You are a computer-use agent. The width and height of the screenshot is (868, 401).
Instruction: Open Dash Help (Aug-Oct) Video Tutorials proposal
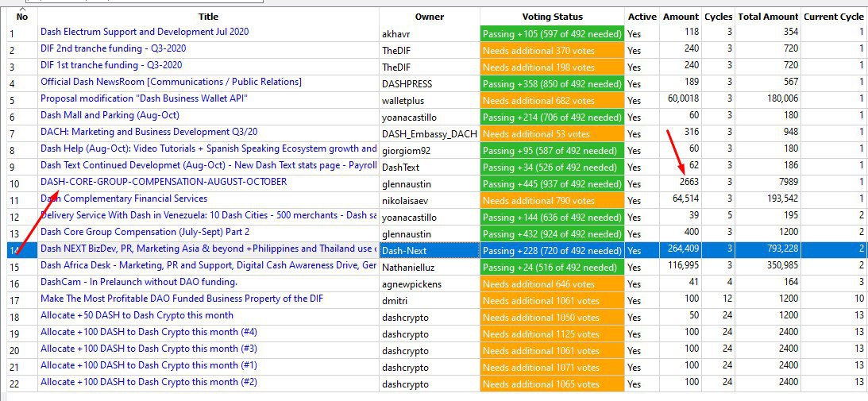pos(209,148)
